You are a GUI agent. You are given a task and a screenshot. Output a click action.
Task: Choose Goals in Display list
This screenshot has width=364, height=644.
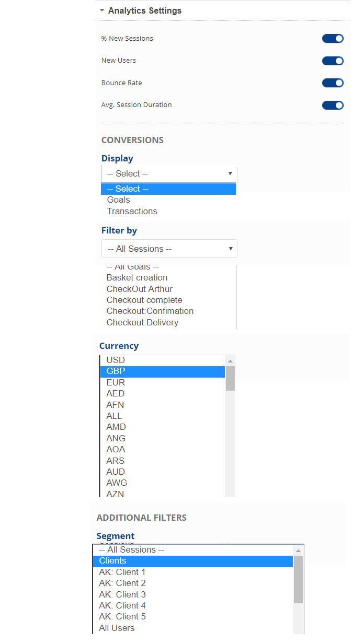119,200
